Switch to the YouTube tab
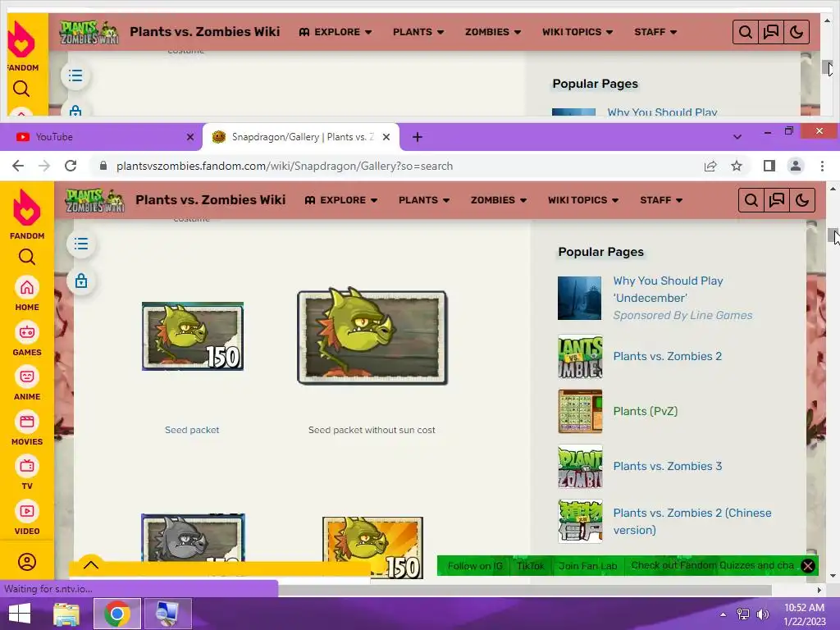 click(101, 137)
